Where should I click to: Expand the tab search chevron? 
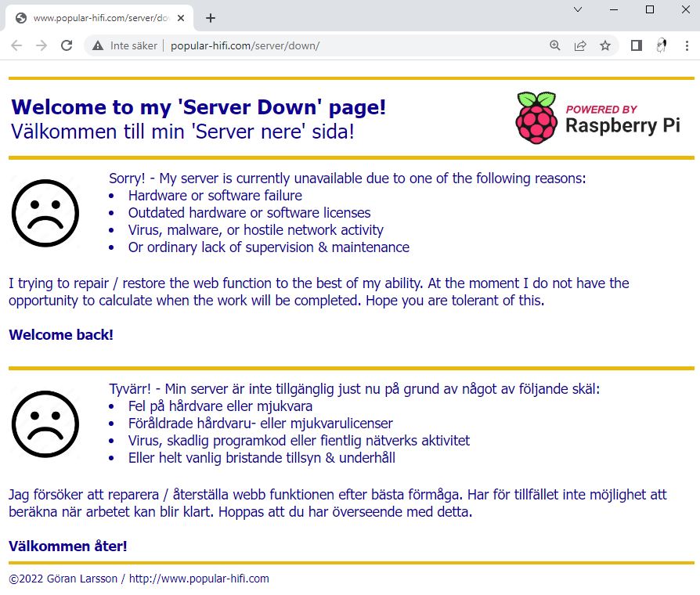pos(578,9)
